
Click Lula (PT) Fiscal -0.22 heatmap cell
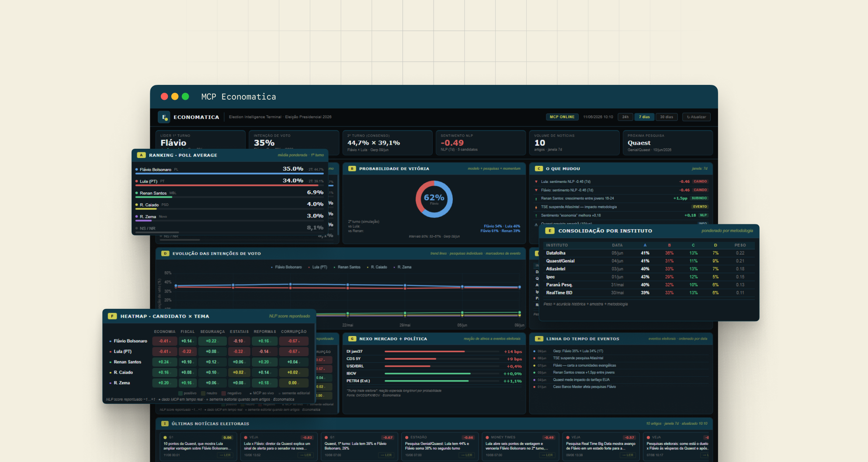coord(187,352)
